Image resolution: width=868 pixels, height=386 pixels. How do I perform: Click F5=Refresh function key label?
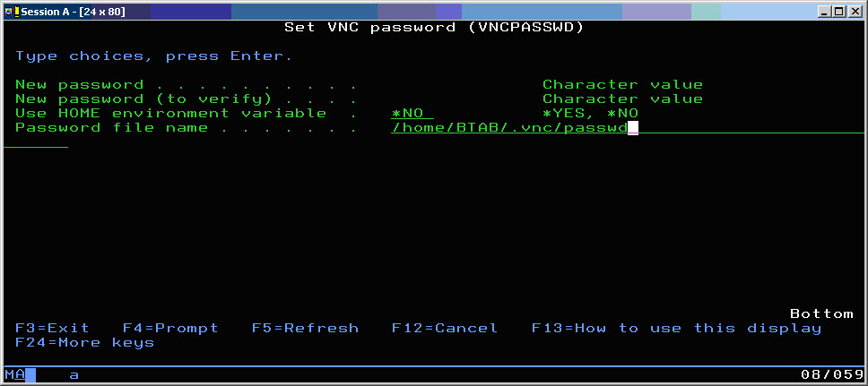click(305, 328)
